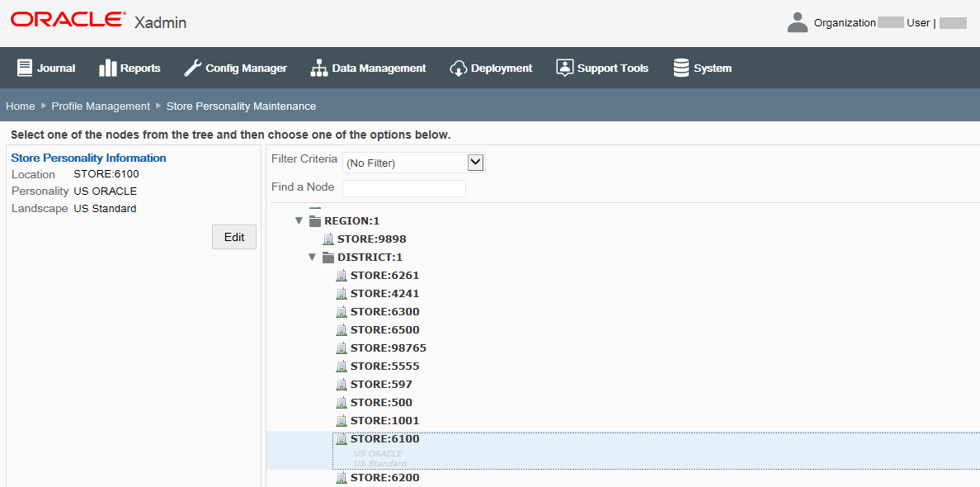
Task: Select STORE:6100 in the tree
Action: pos(384,439)
